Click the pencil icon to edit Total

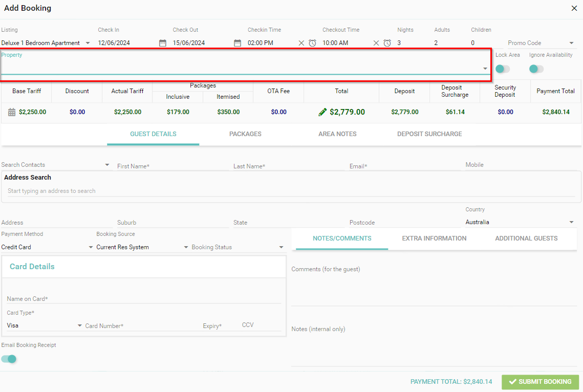[322, 112]
